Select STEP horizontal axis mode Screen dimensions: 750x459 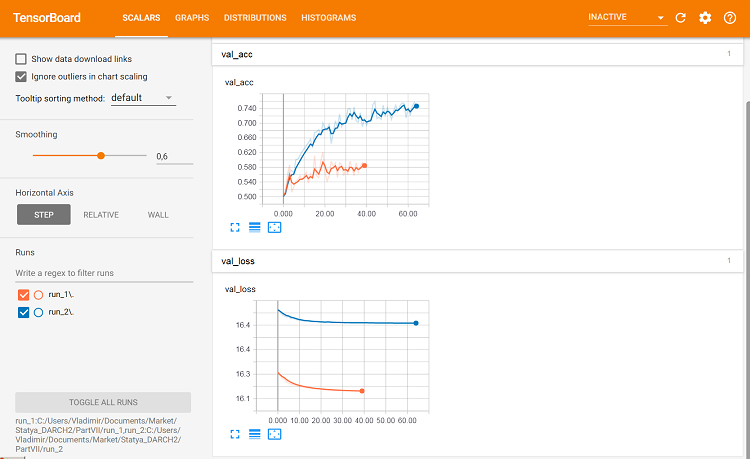coord(44,215)
